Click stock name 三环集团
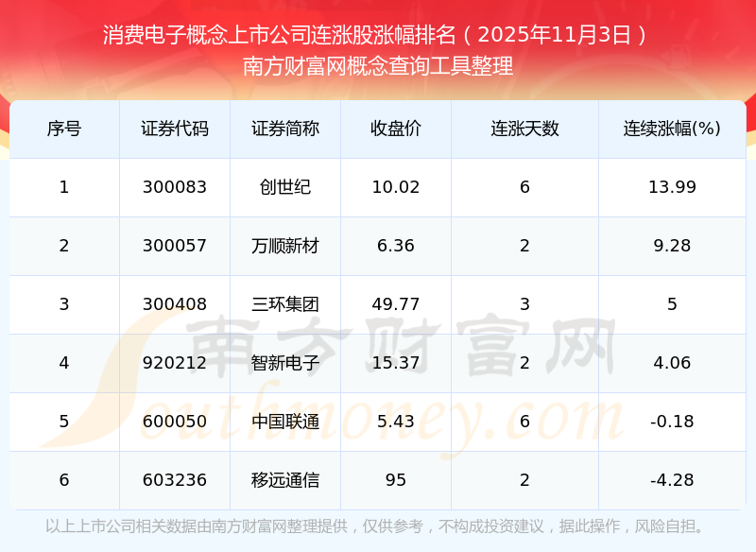This screenshot has width=756, height=552. pyautogui.click(x=285, y=304)
